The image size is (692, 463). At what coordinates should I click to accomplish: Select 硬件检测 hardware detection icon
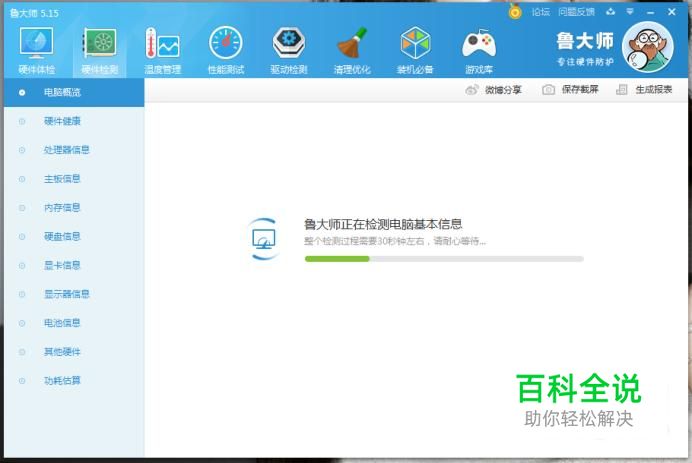coord(100,50)
